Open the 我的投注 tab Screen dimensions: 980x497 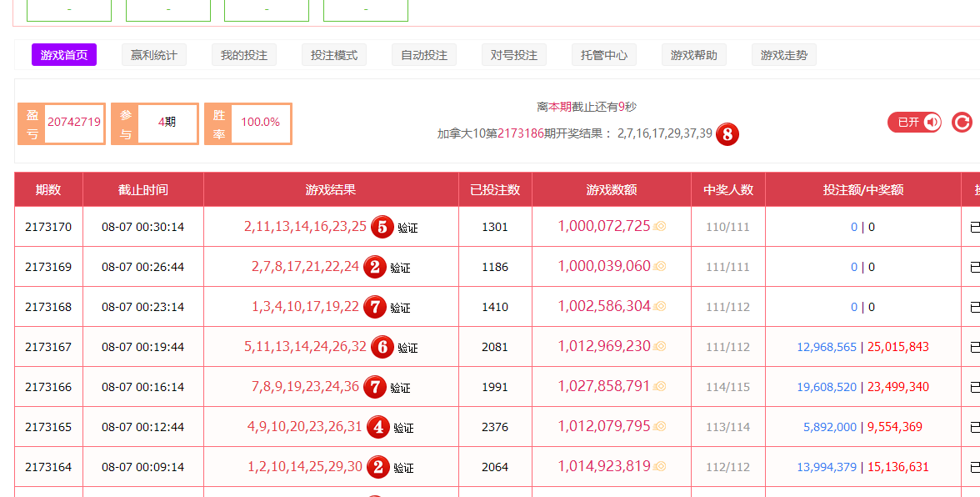point(244,55)
